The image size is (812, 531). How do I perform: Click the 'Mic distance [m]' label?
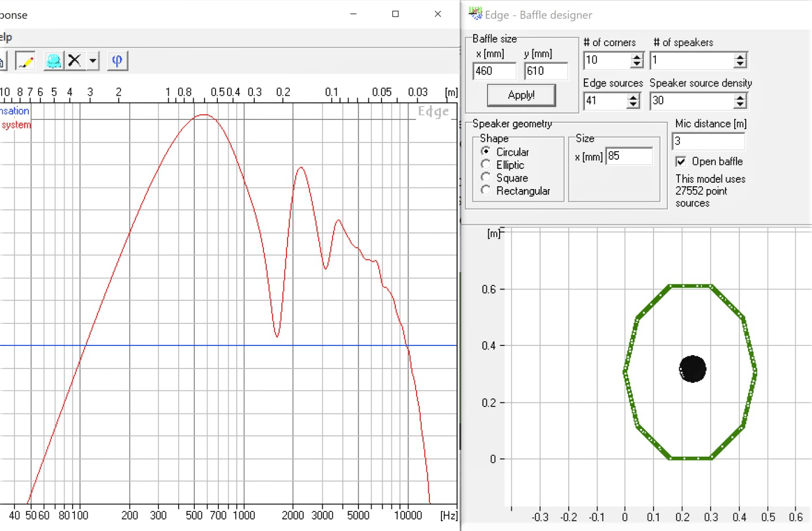pos(711,123)
